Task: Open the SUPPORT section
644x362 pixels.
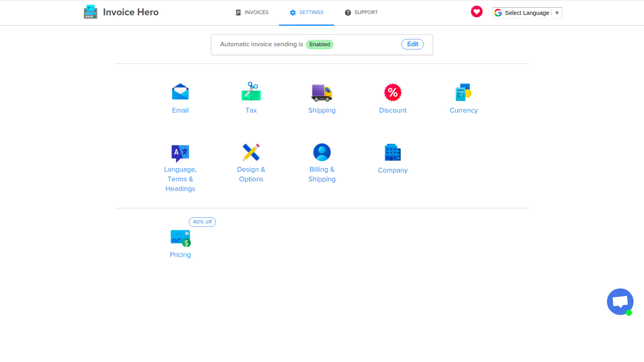Action: click(361, 12)
